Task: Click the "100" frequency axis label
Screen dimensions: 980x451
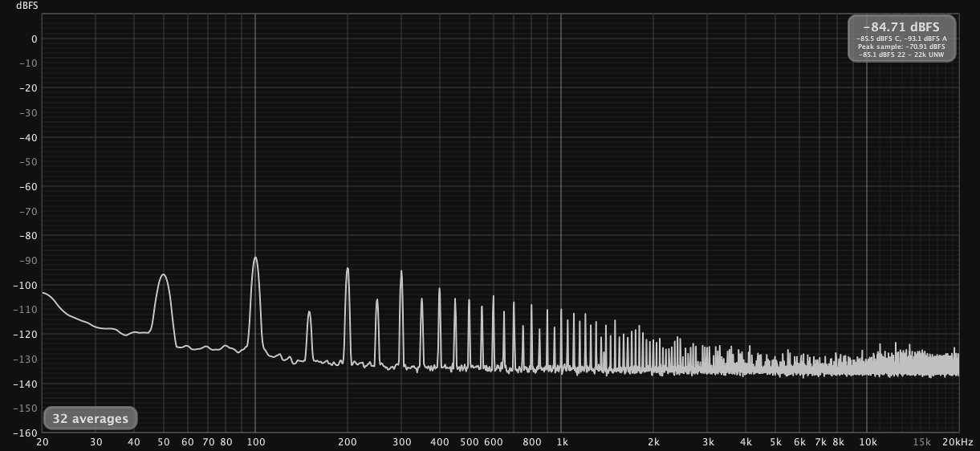Action: [255, 442]
